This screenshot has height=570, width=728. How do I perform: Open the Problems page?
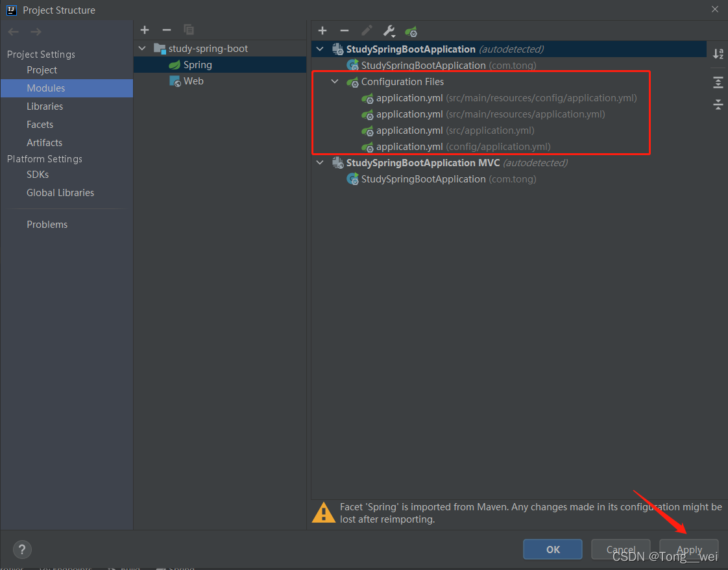47,224
